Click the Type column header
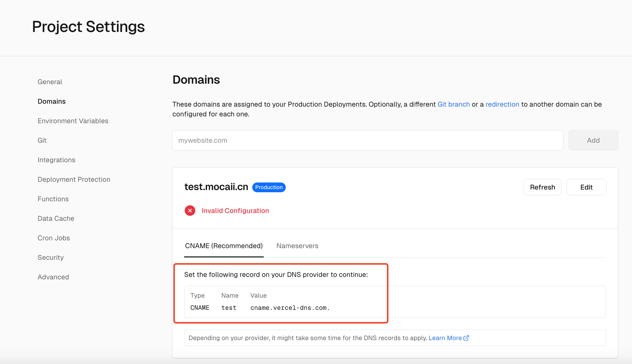 [x=197, y=295]
